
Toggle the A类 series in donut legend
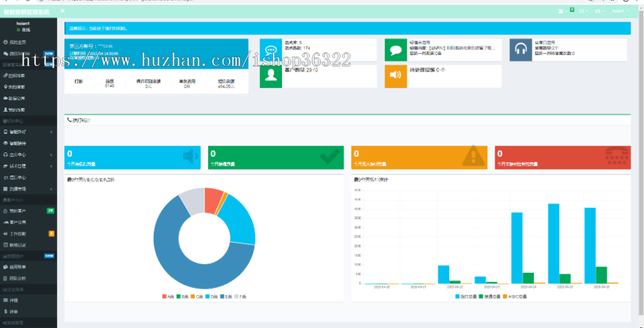(169, 296)
